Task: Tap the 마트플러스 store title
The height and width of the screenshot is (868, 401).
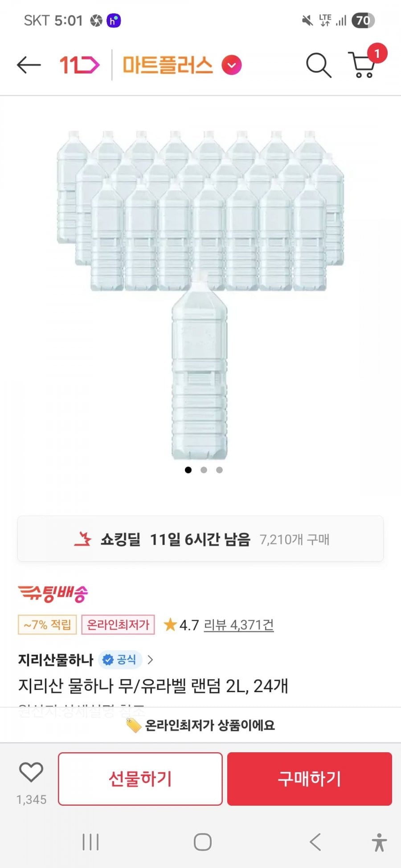Action: (x=168, y=65)
